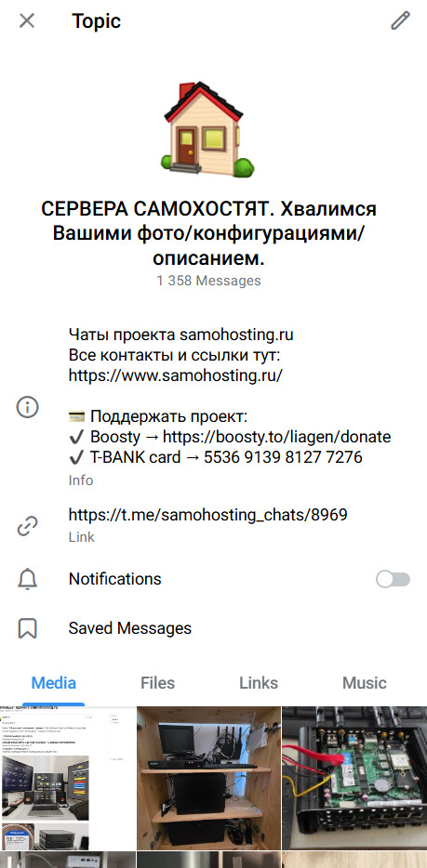Switch to the Music tab
Viewport: 427px width, 868px height.
(364, 682)
